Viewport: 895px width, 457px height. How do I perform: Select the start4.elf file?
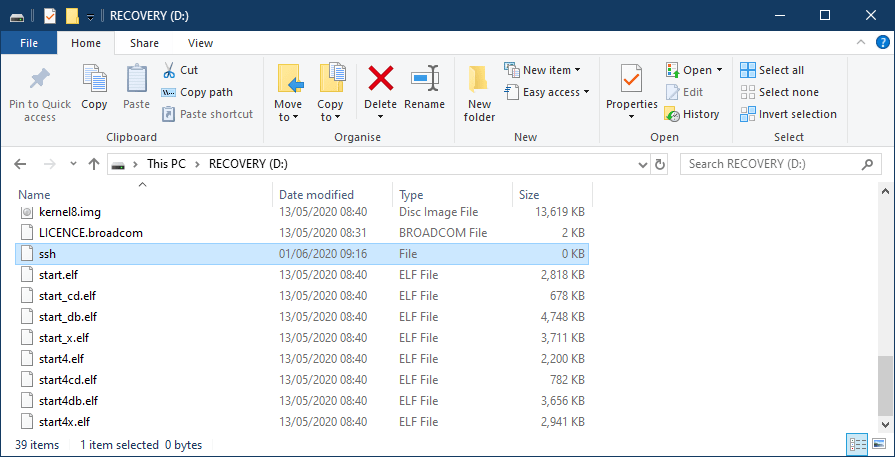coord(301,359)
